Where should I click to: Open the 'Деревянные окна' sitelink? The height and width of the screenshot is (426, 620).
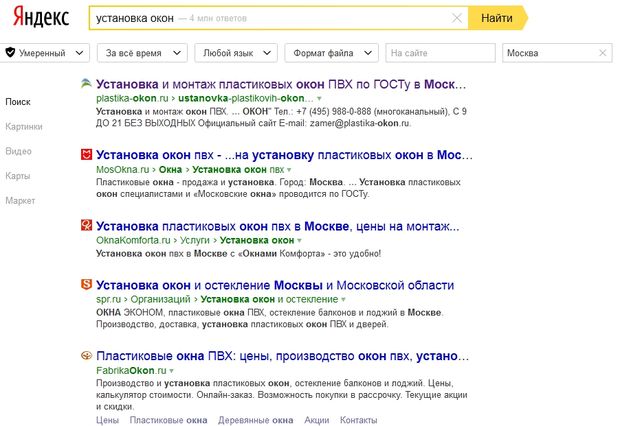pyautogui.click(x=255, y=420)
